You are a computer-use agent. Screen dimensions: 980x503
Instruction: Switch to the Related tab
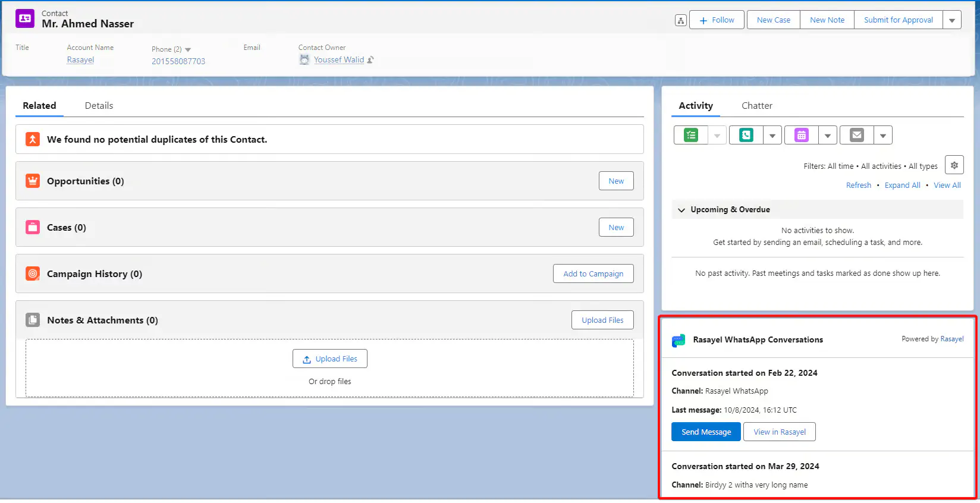(x=39, y=105)
